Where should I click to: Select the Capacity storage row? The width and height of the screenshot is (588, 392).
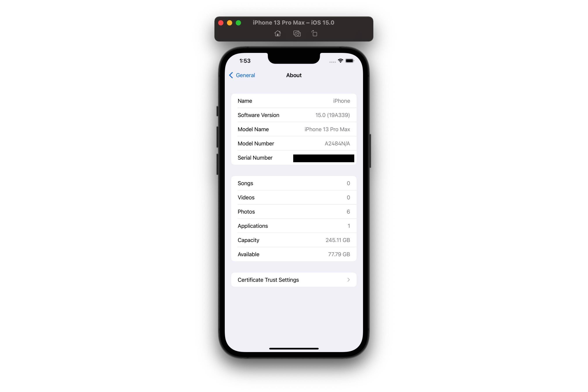click(294, 240)
